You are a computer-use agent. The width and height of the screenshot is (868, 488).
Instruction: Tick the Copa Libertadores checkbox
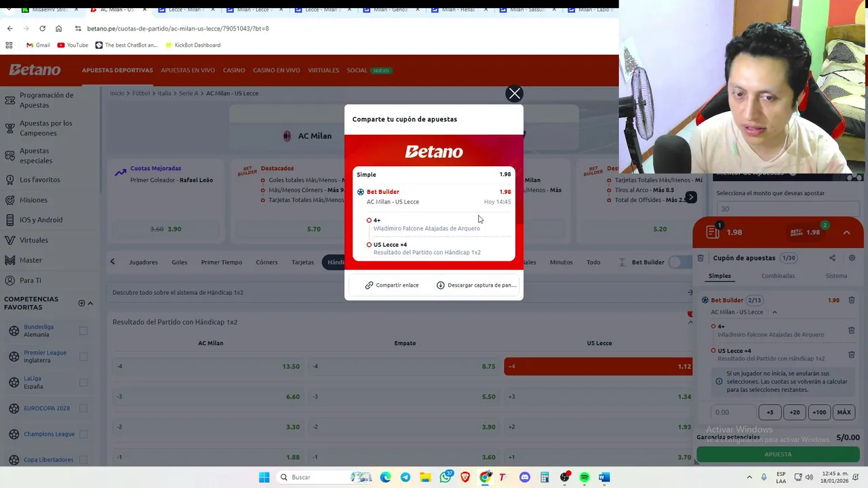tap(83, 460)
